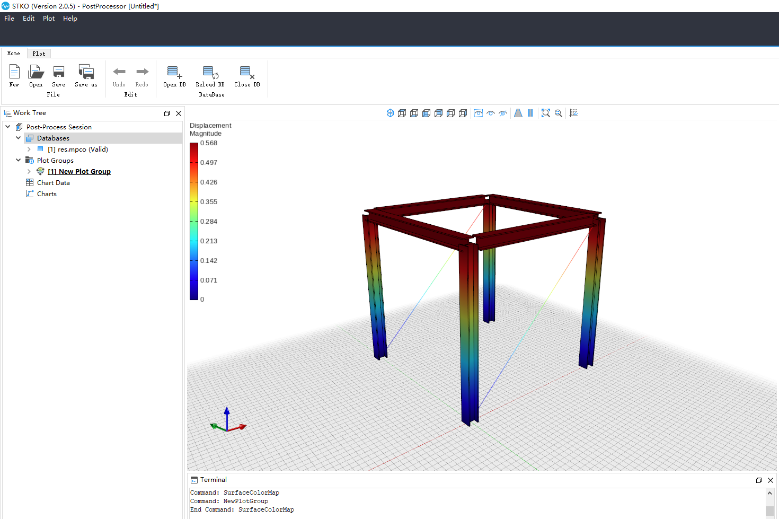Expand the New Plot Group node
This screenshot has height=519, width=779.
pos(29,171)
